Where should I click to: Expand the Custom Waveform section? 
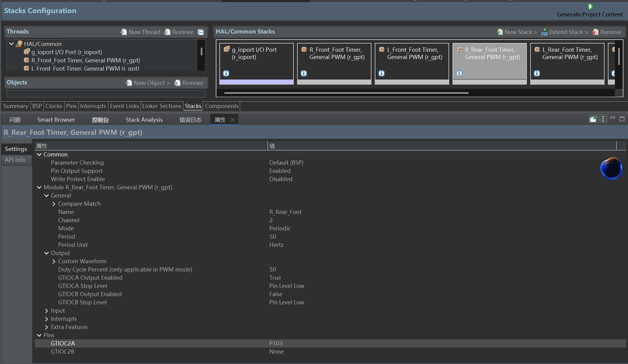point(54,261)
